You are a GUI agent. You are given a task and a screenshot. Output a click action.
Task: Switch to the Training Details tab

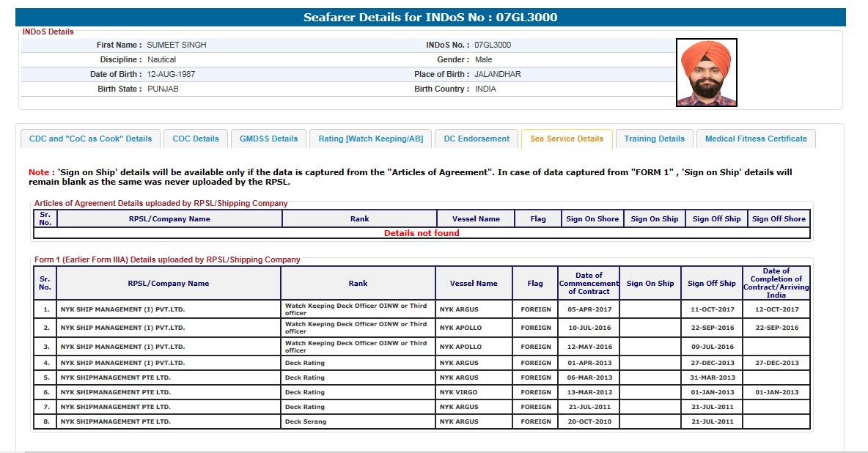pyautogui.click(x=654, y=139)
